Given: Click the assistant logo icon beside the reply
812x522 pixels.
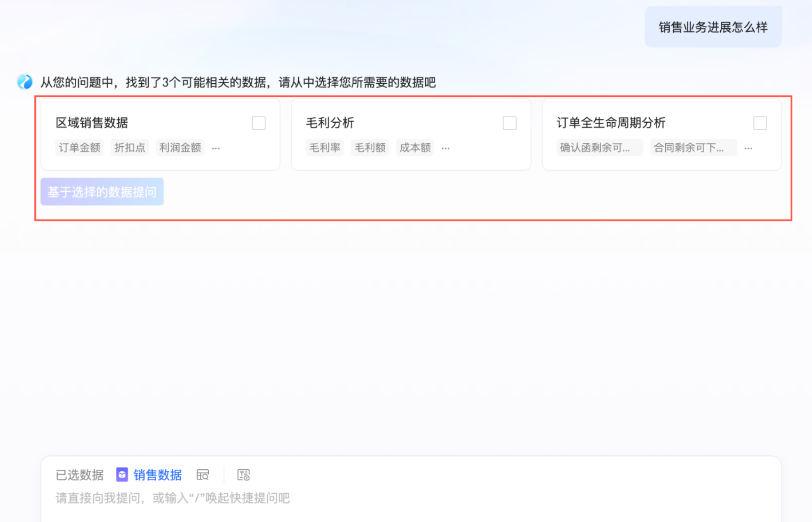Looking at the screenshot, I should pos(24,82).
